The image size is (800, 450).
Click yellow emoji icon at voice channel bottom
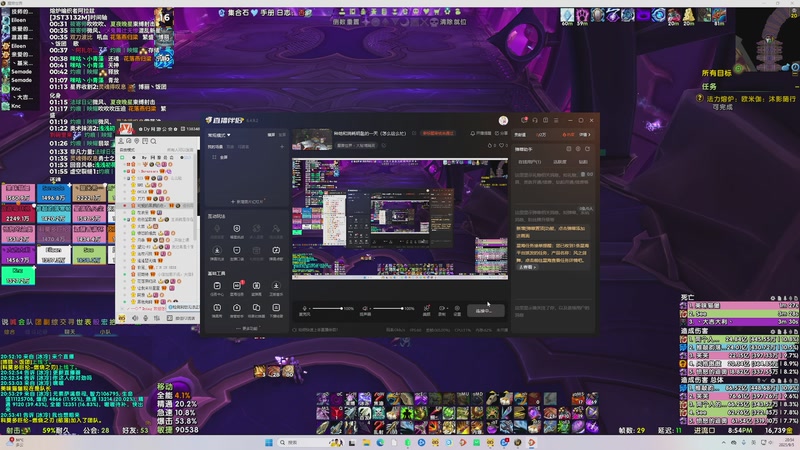tap(122, 318)
